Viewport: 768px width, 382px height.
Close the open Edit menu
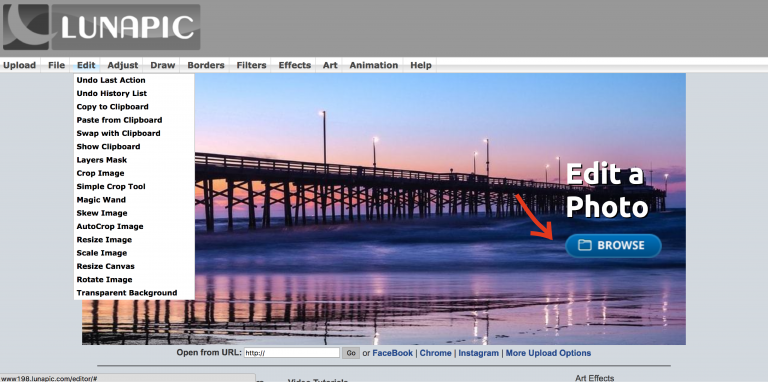click(86, 65)
